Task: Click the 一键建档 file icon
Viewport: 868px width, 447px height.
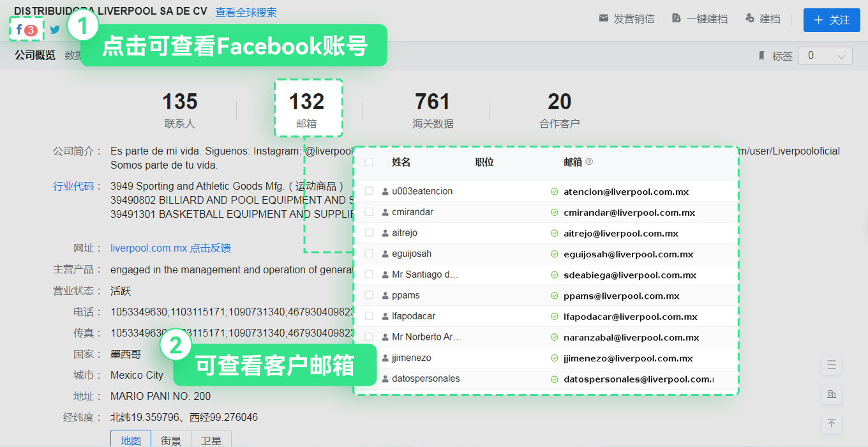Action: (677, 19)
